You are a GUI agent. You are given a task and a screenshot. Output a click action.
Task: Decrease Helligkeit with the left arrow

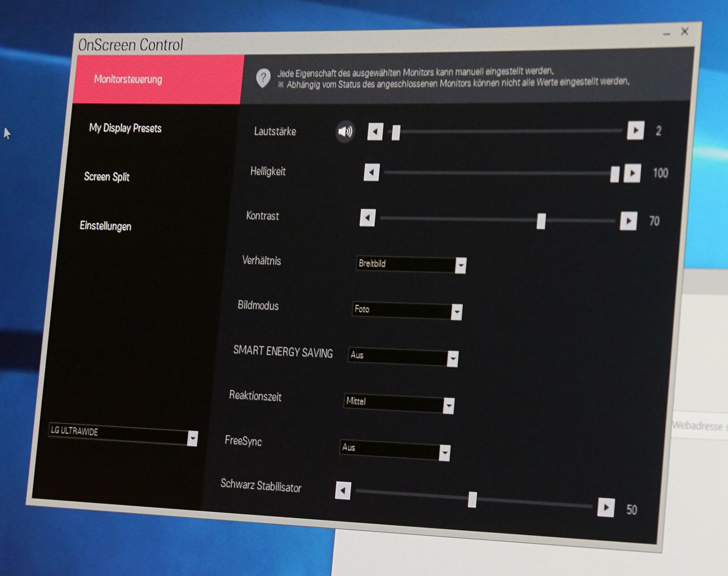pos(372,173)
